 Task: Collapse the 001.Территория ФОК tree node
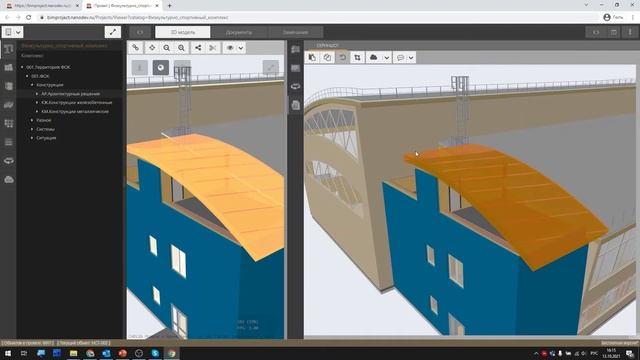coord(22,67)
